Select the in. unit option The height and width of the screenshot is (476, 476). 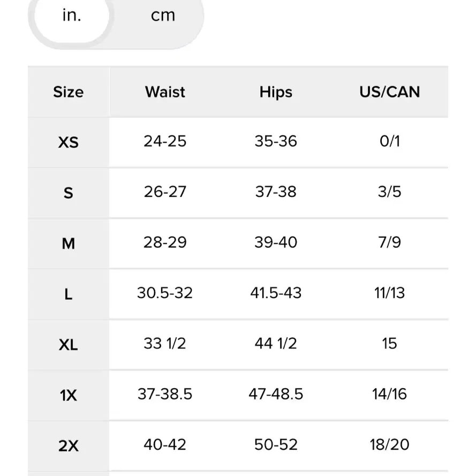pos(72,15)
